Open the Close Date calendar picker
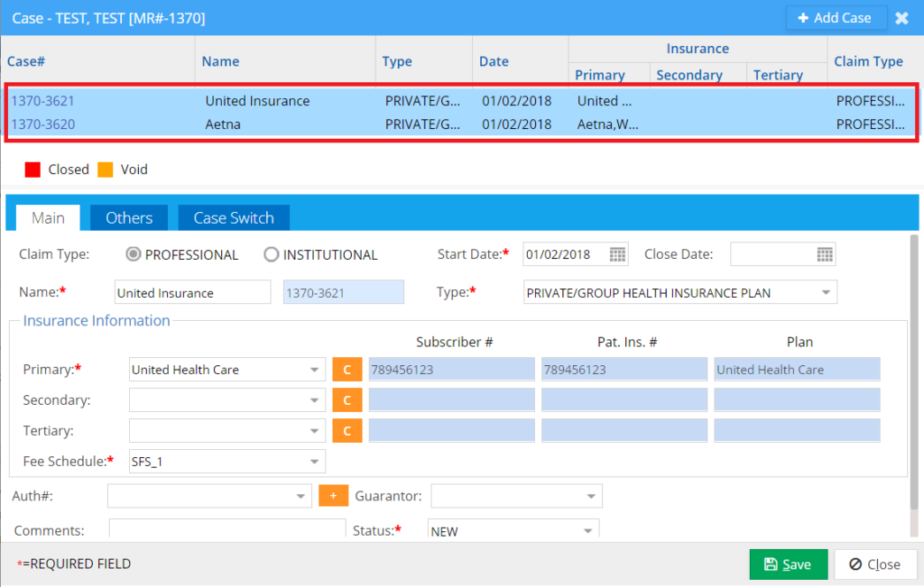Viewport: 924px width, 587px height. pos(825,254)
